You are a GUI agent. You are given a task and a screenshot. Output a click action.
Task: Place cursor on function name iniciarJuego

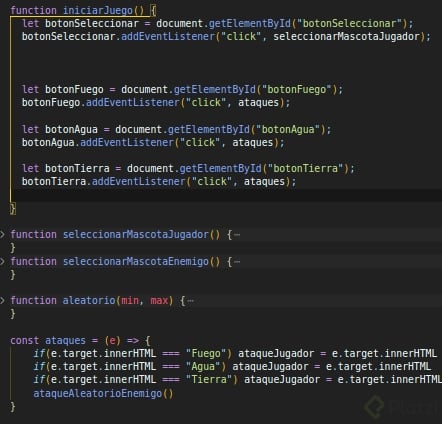[x=98, y=10]
